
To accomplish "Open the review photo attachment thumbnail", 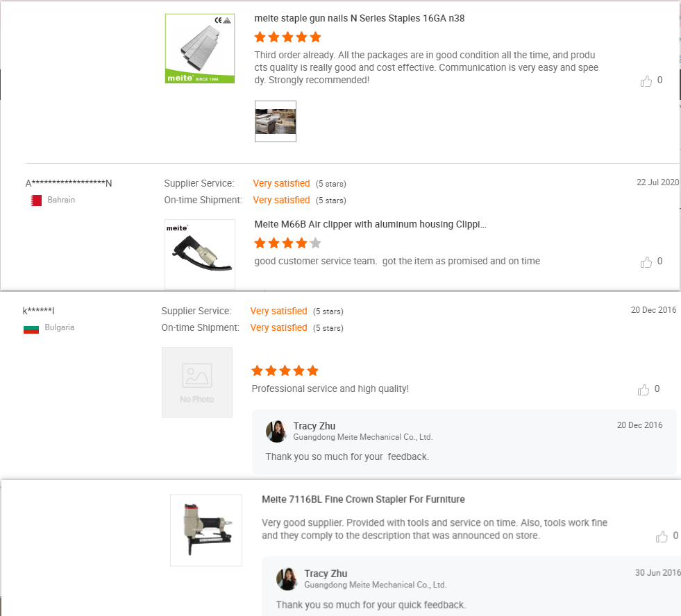I will [276, 121].
